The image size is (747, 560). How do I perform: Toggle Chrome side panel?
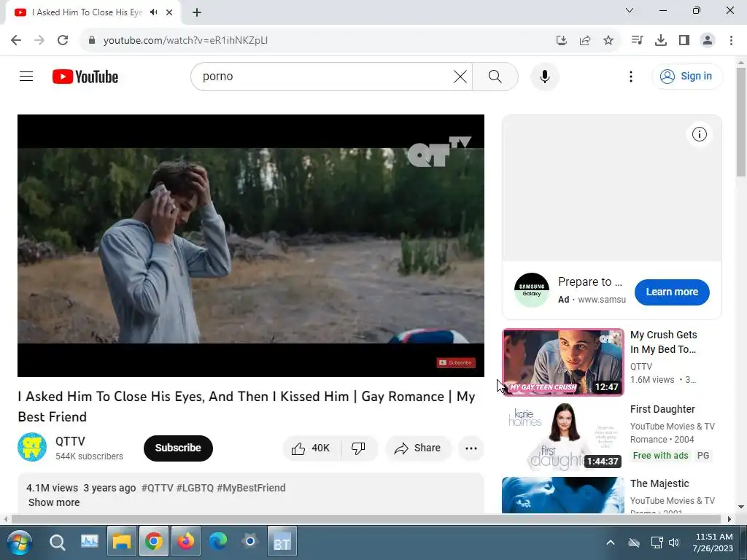point(684,40)
